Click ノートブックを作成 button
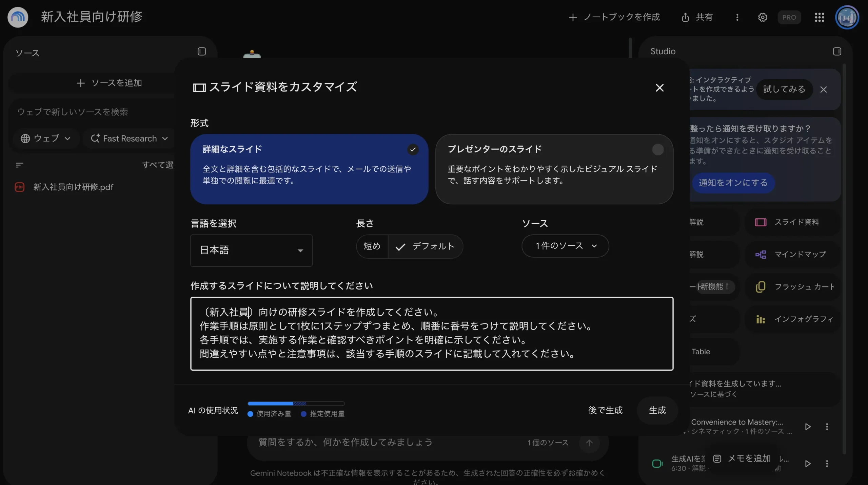The height and width of the screenshot is (485, 868). click(x=614, y=17)
